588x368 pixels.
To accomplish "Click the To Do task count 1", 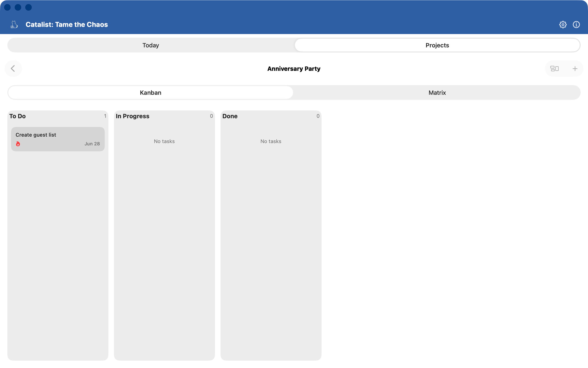I will [105, 116].
